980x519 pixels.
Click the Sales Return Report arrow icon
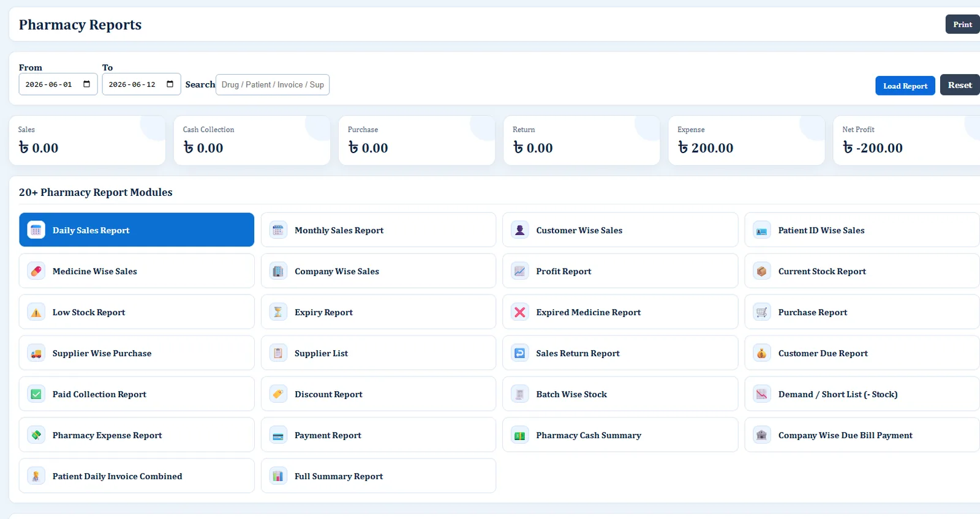(x=520, y=353)
